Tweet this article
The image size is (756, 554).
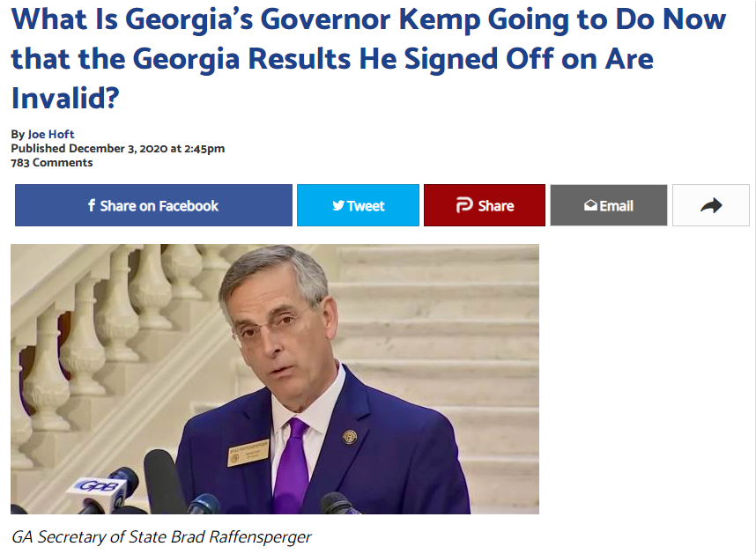click(358, 205)
